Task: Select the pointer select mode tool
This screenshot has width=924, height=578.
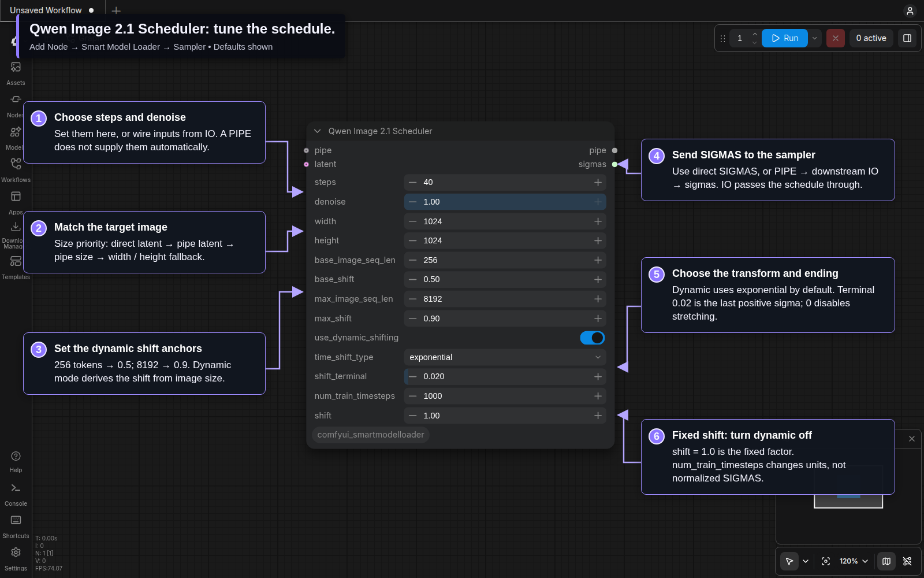Action: [789, 561]
